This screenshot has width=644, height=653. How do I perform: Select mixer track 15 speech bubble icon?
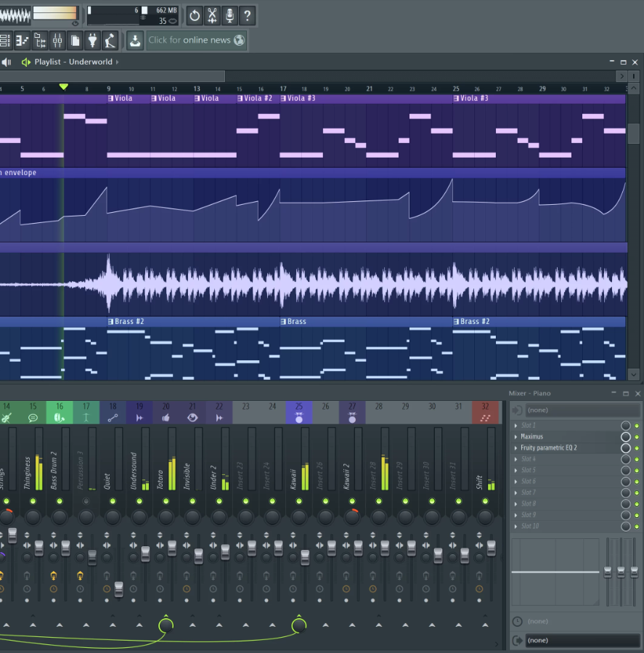coord(33,418)
